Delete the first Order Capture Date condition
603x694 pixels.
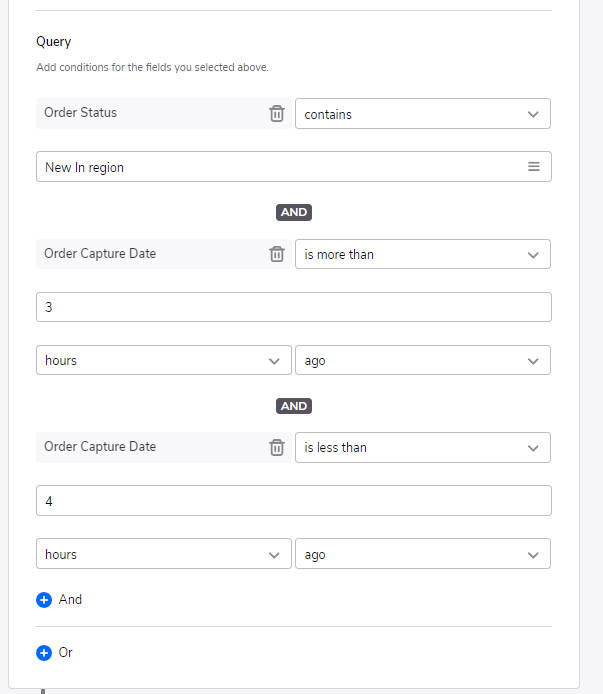coord(277,254)
